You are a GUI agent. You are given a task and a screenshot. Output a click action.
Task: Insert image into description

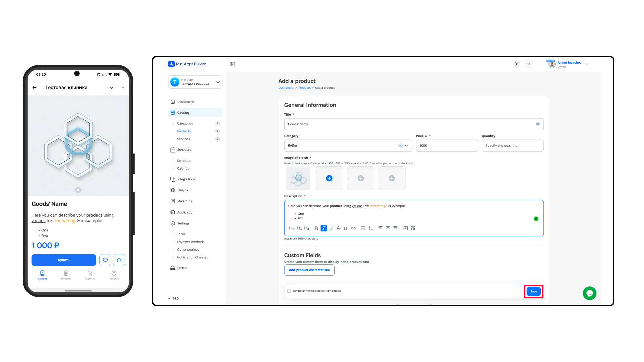click(x=405, y=228)
